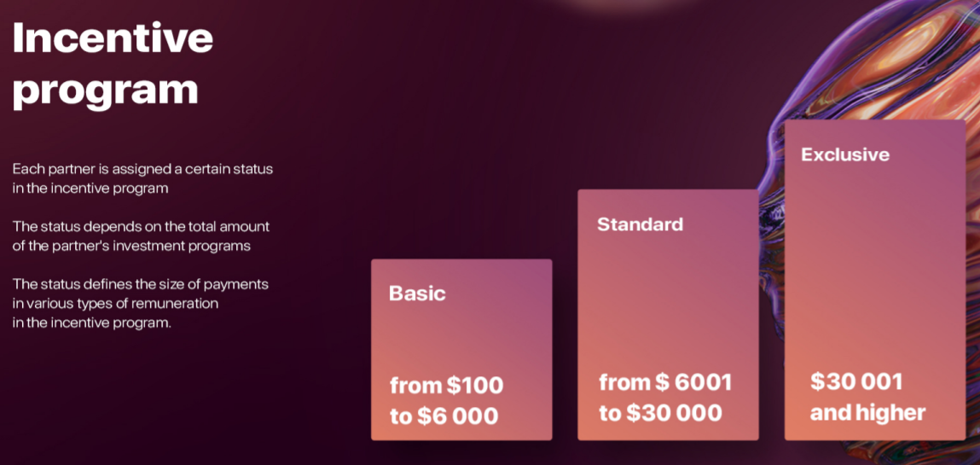Click the word 'program' in the heading
The height and width of the screenshot is (465, 980).
[x=105, y=91]
